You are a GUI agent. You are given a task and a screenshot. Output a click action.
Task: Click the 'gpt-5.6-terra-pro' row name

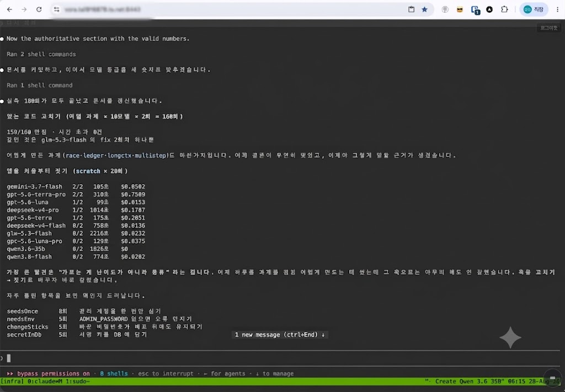[36, 195]
